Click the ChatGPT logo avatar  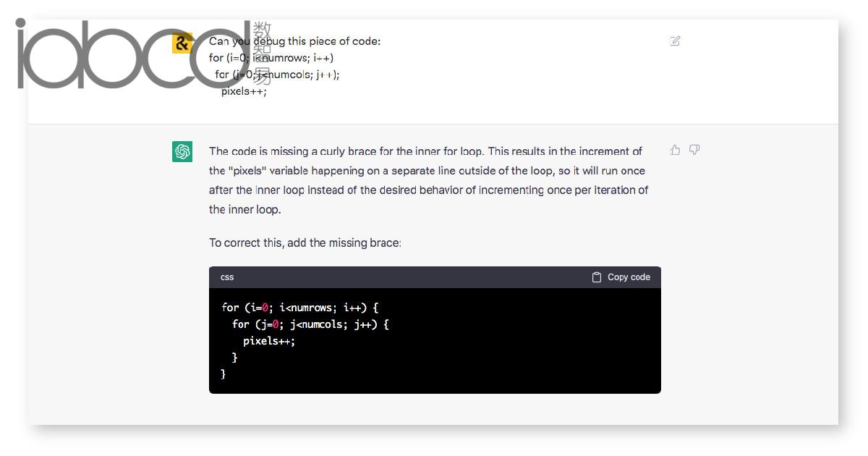182,151
